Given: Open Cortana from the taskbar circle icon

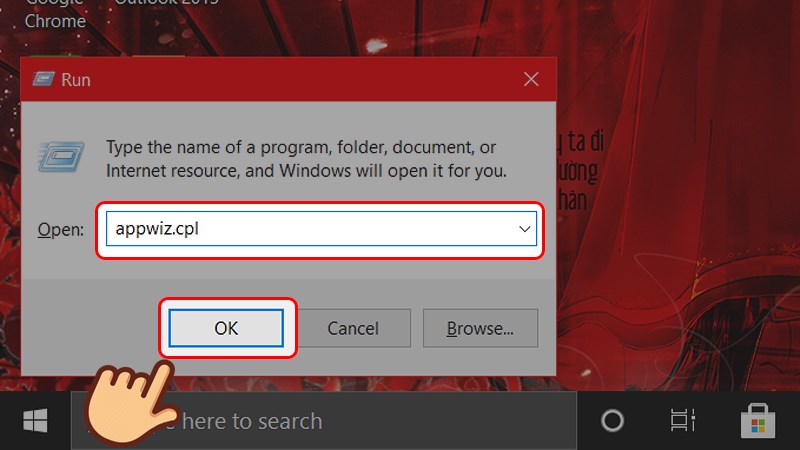Looking at the screenshot, I should point(611,421).
